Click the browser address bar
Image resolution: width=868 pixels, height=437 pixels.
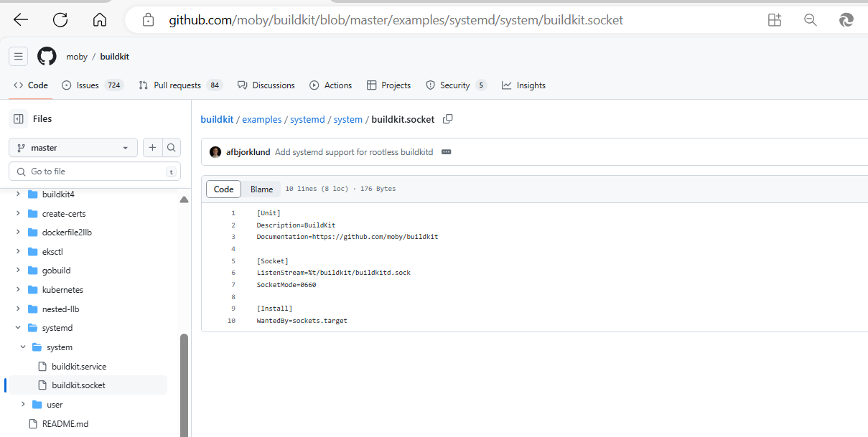pos(396,20)
